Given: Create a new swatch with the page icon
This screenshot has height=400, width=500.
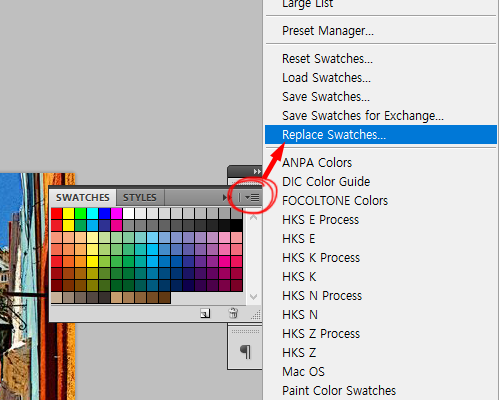Looking at the screenshot, I should 205,313.
